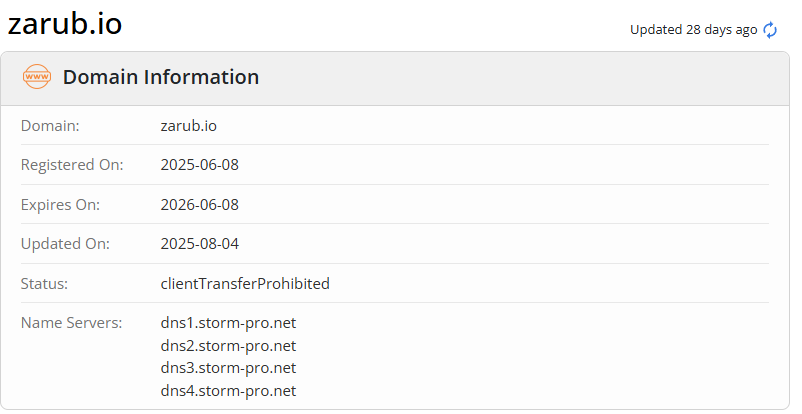
Task: Select the updated date 2025-08-04
Action: point(199,244)
